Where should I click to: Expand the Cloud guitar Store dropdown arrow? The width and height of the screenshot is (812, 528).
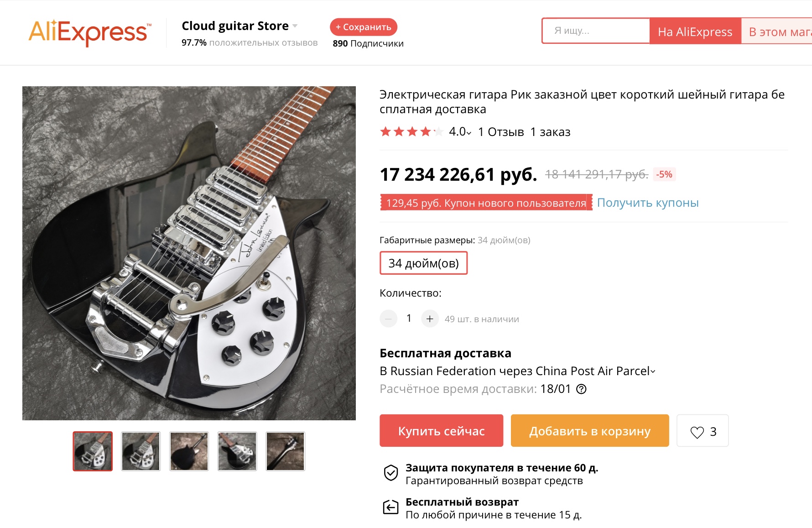[295, 26]
